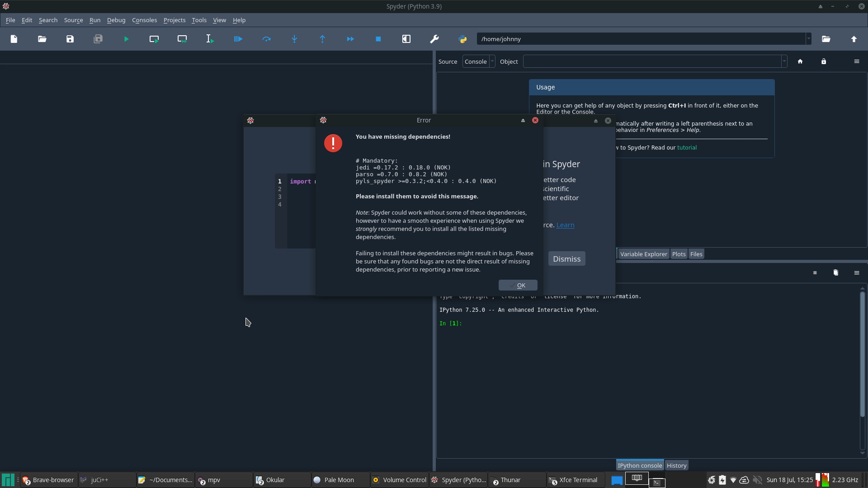The image size is (868, 488).
Task: Click OK in the Error dialog
Action: coord(518,285)
